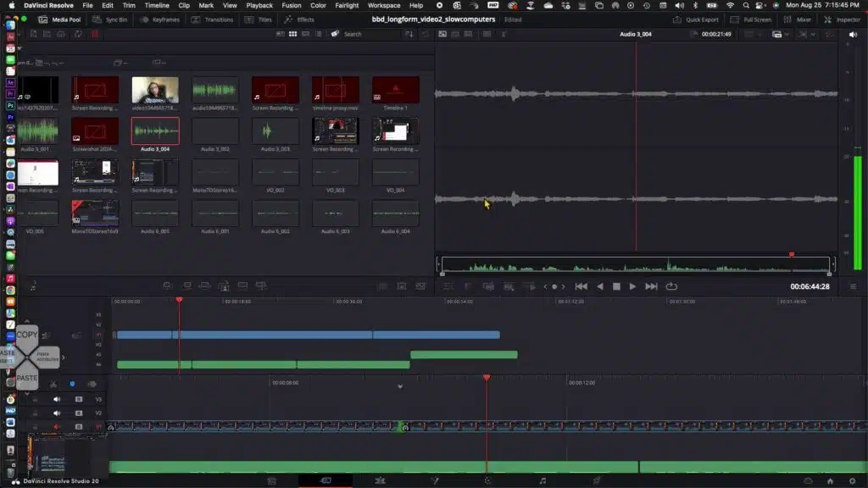The width and height of the screenshot is (868, 488).
Task: Open the Timeline menu
Action: pos(157,4)
